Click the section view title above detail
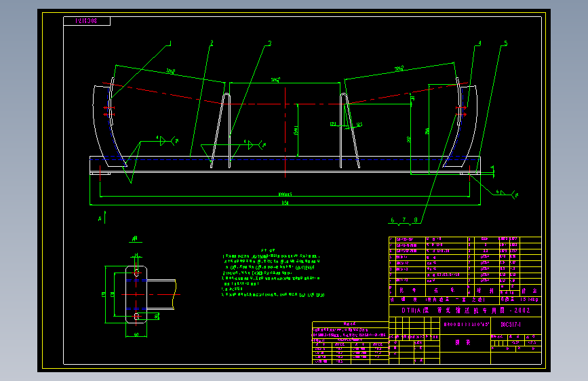588x381 pixels. pos(135,239)
